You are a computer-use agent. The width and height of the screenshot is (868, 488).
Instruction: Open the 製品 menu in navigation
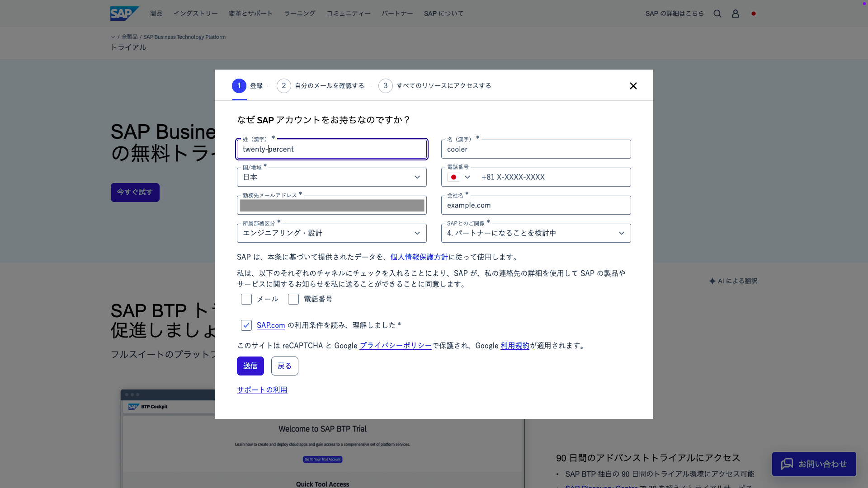156,14
